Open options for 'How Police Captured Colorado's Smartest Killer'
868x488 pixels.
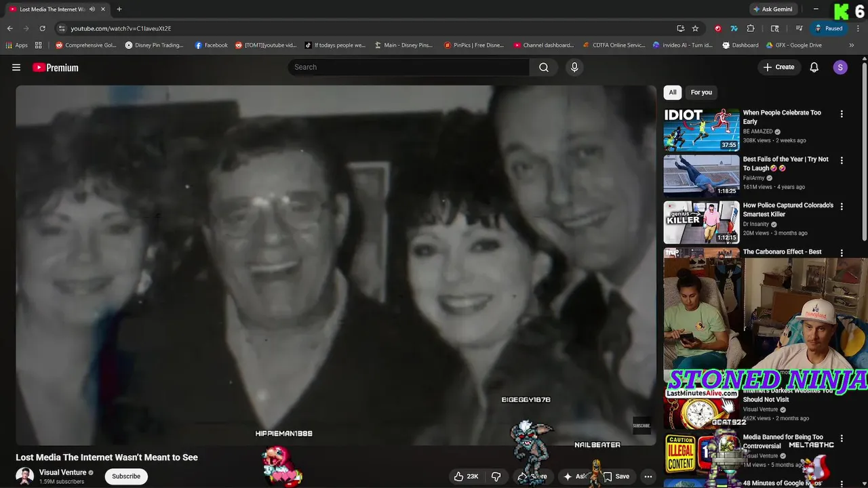click(x=842, y=206)
